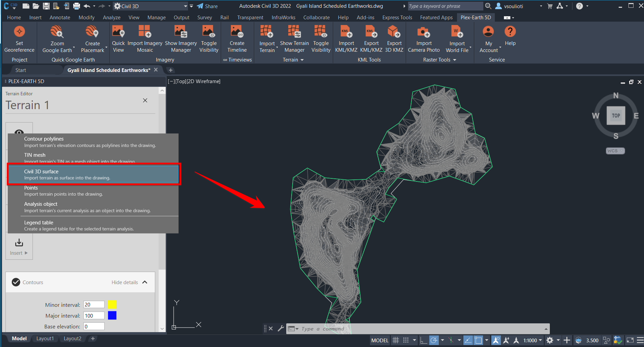Expand the Raster Tools panel dropdown
This screenshot has width=644, height=347.
tap(455, 60)
